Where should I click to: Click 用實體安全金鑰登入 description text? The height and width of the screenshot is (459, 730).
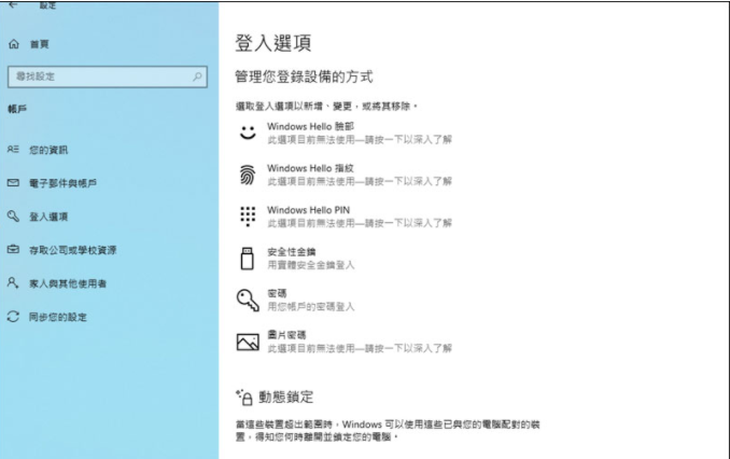pyautogui.click(x=311, y=265)
